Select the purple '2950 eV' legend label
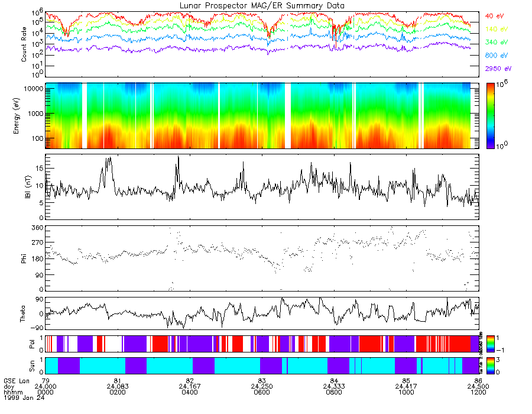 tap(498, 69)
